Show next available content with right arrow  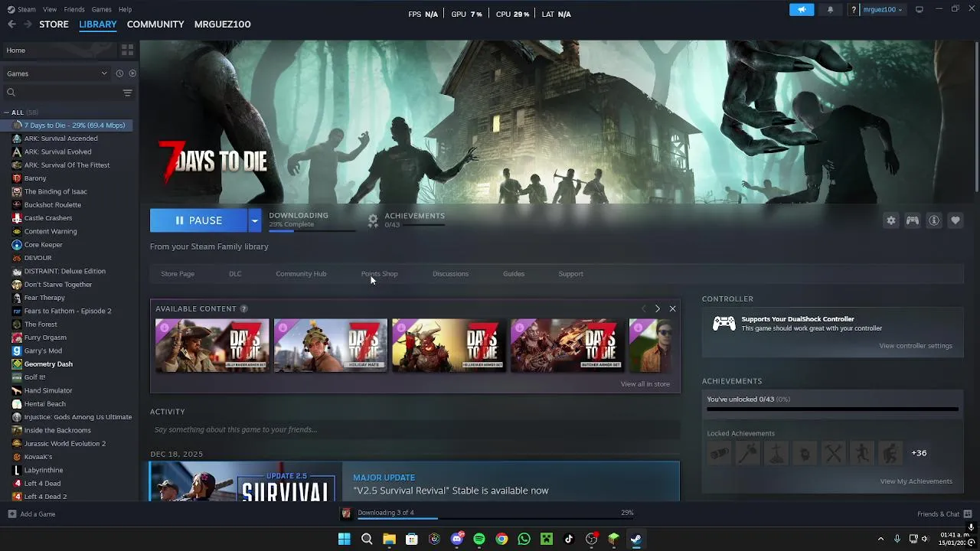(x=657, y=308)
